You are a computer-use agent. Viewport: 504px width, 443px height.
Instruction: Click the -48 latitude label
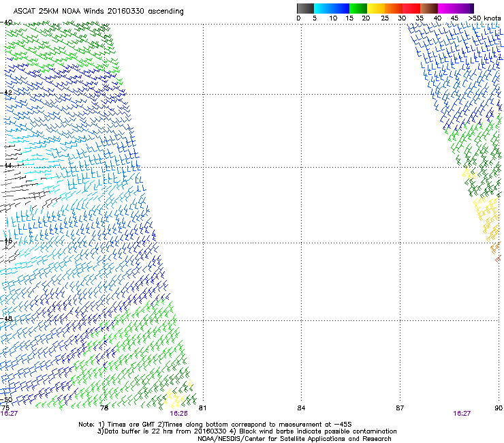point(6,318)
